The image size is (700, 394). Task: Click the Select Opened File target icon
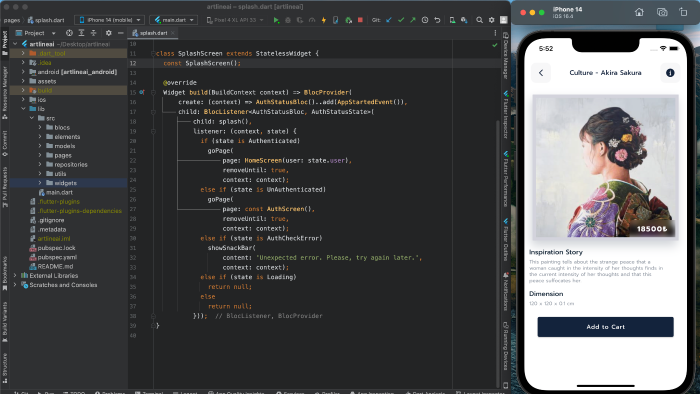click(69, 33)
